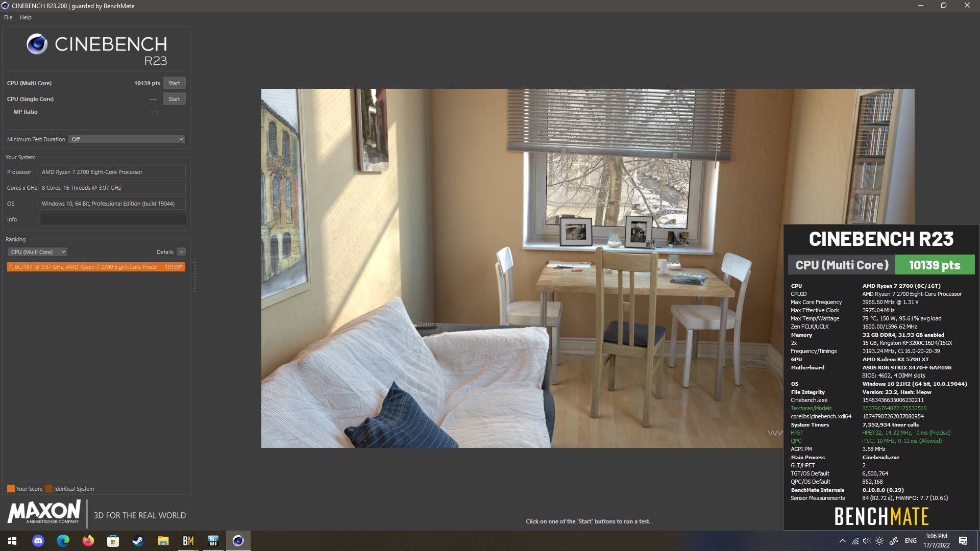The width and height of the screenshot is (980, 551).
Task: Click the Cinebench title bar icon
Action: (5, 6)
